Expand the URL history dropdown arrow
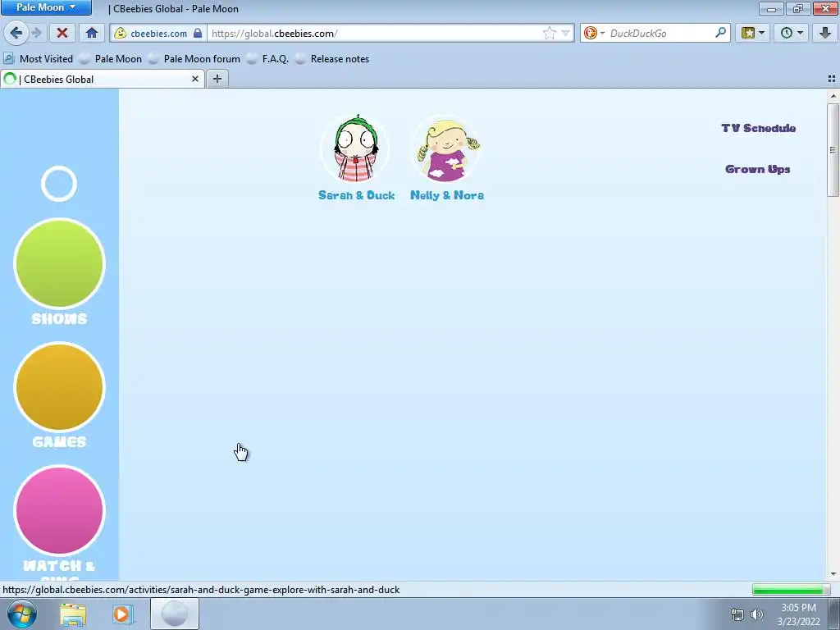This screenshot has width=840, height=630. pyautogui.click(x=565, y=33)
